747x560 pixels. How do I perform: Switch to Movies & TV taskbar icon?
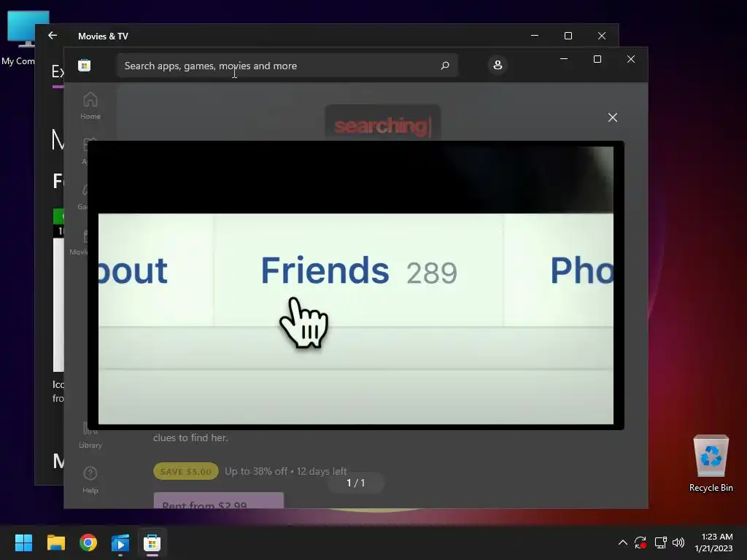tap(120, 542)
